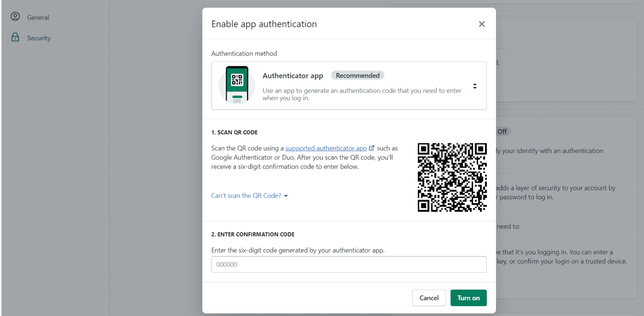Open the Security settings page

(x=39, y=38)
